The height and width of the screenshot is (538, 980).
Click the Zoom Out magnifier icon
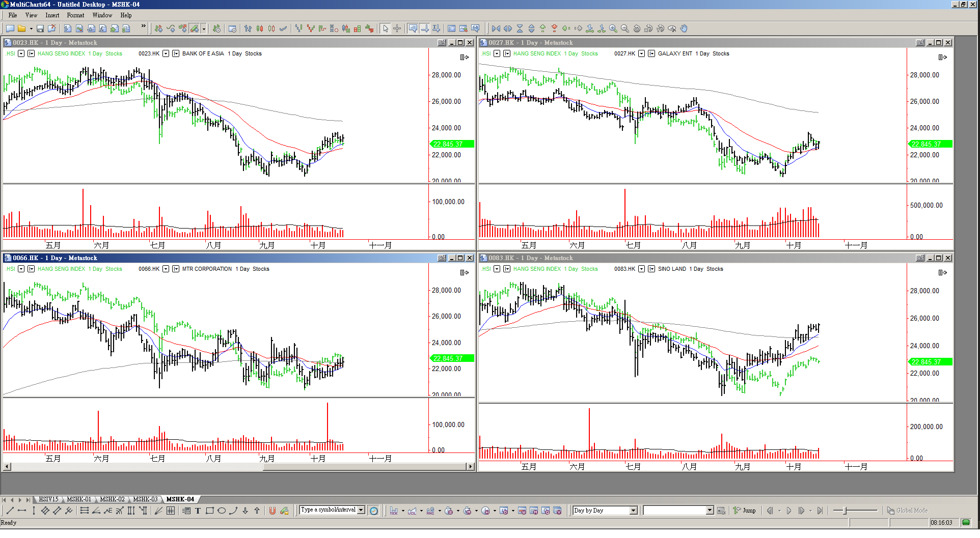[x=625, y=29]
